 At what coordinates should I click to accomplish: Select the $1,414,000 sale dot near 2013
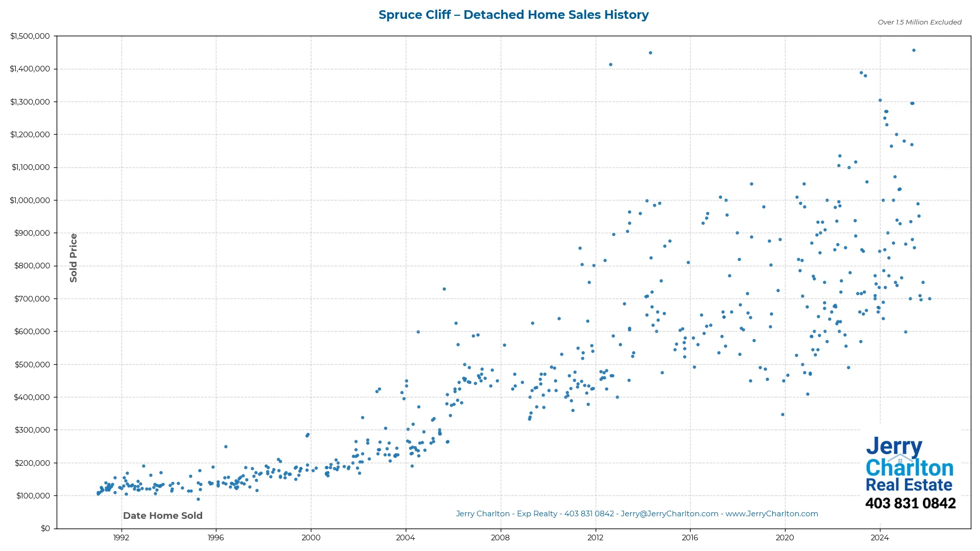(x=610, y=64)
